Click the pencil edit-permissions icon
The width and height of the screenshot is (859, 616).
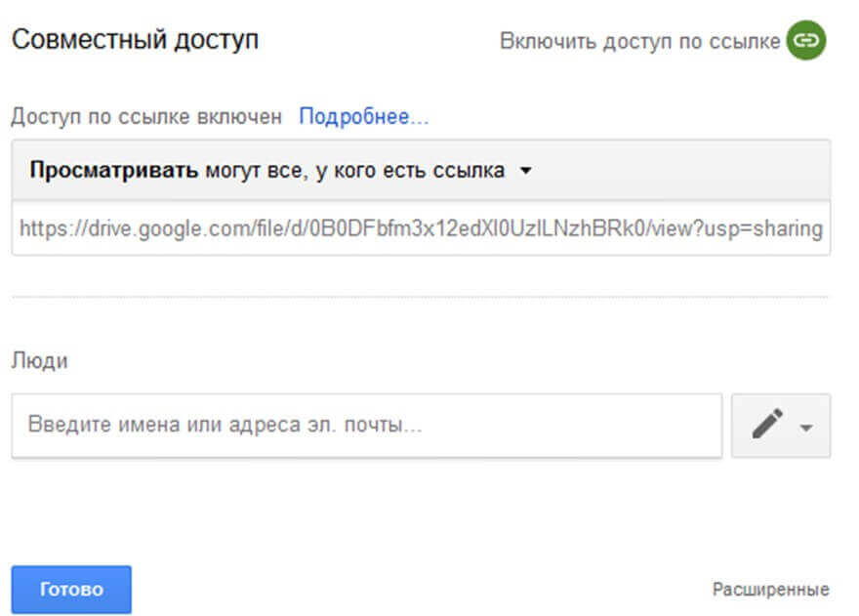767,425
